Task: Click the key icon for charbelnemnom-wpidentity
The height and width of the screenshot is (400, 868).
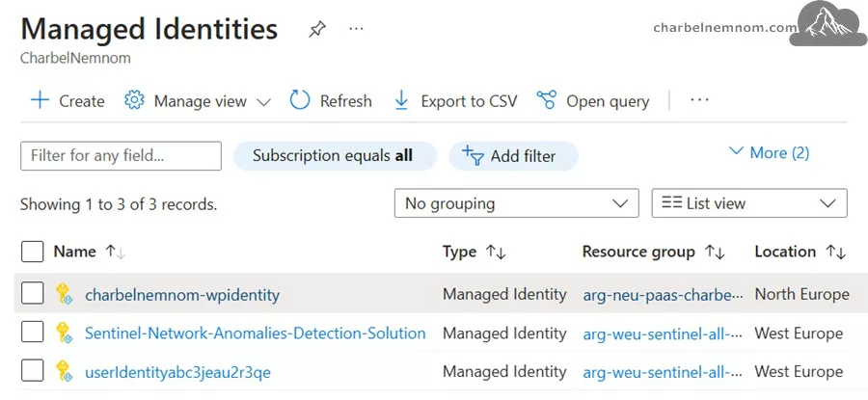Action: [x=65, y=294]
